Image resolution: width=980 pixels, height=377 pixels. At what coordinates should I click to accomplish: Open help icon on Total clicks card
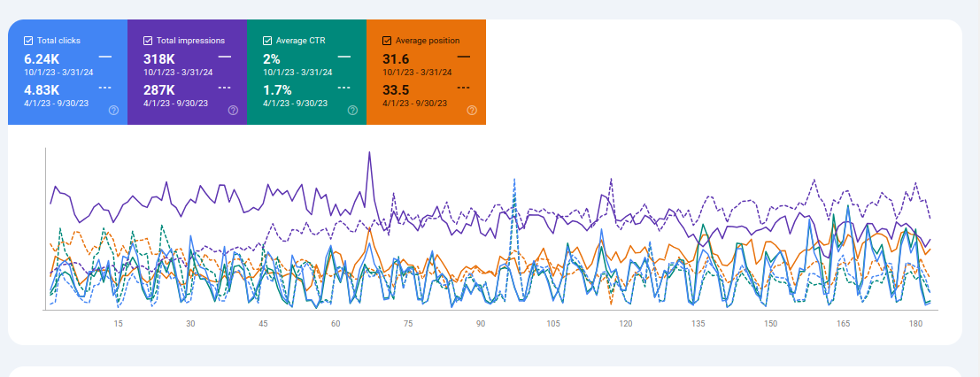[x=113, y=110]
